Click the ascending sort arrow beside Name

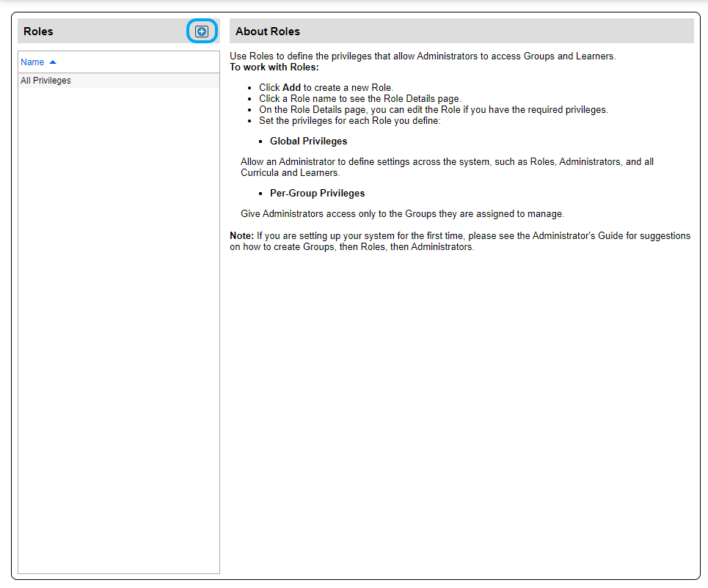[x=53, y=62]
